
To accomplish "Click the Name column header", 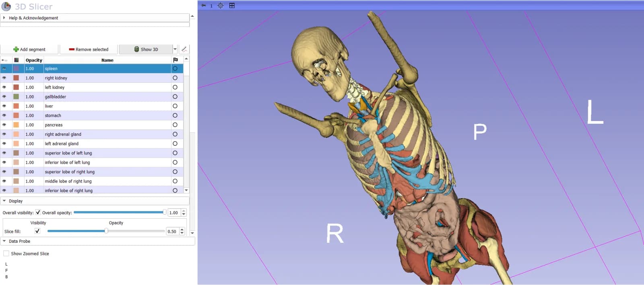I will pyautogui.click(x=107, y=60).
